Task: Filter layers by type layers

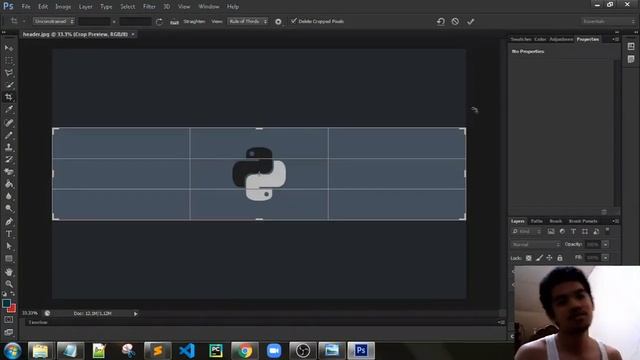Action: [573, 231]
